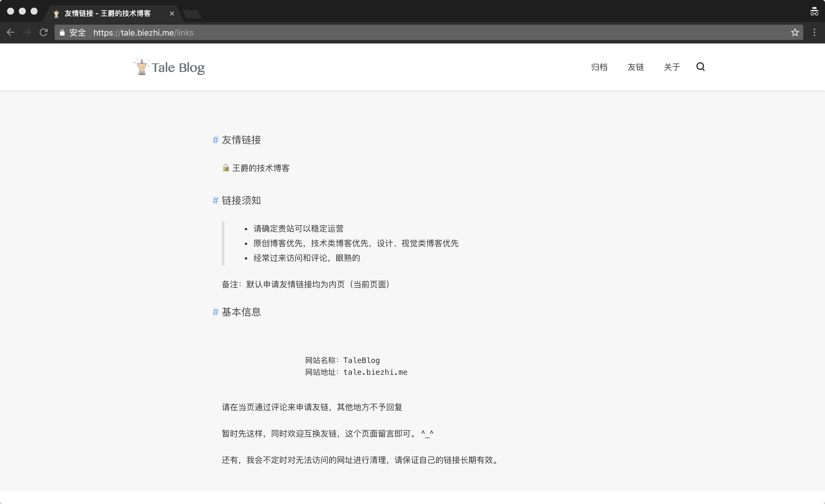Image resolution: width=825 pixels, height=504 pixels.
Task: Click the browser reload icon
Action: (x=43, y=33)
